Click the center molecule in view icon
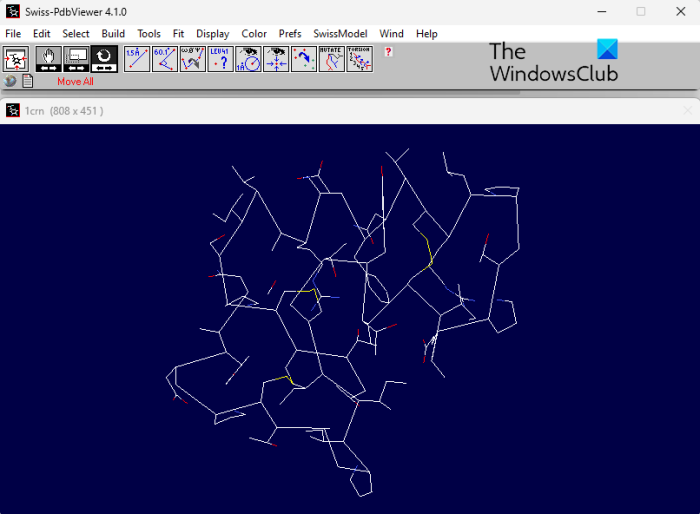700x514 pixels. click(x=16, y=59)
